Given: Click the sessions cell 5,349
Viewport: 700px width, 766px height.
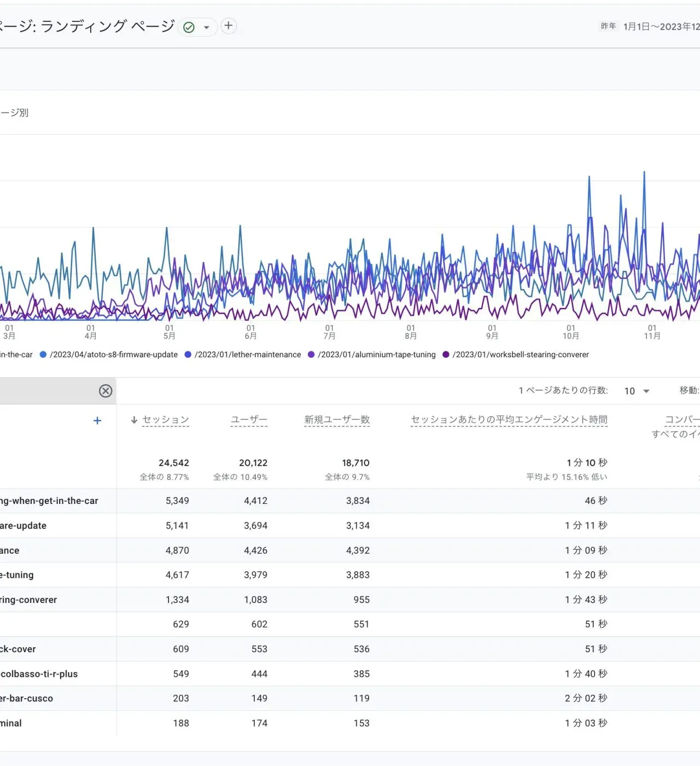Looking at the screenshot, I should [177, 501].
